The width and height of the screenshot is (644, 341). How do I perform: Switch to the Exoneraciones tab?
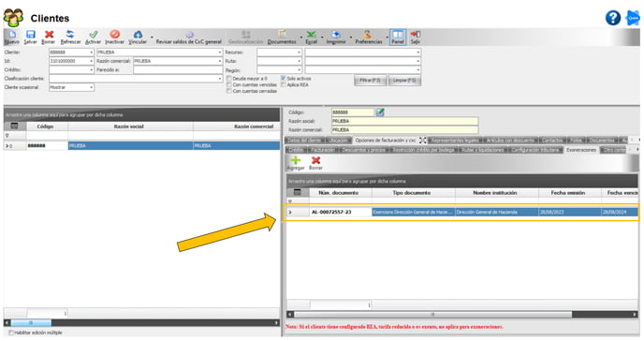click(x=580, y=150)
